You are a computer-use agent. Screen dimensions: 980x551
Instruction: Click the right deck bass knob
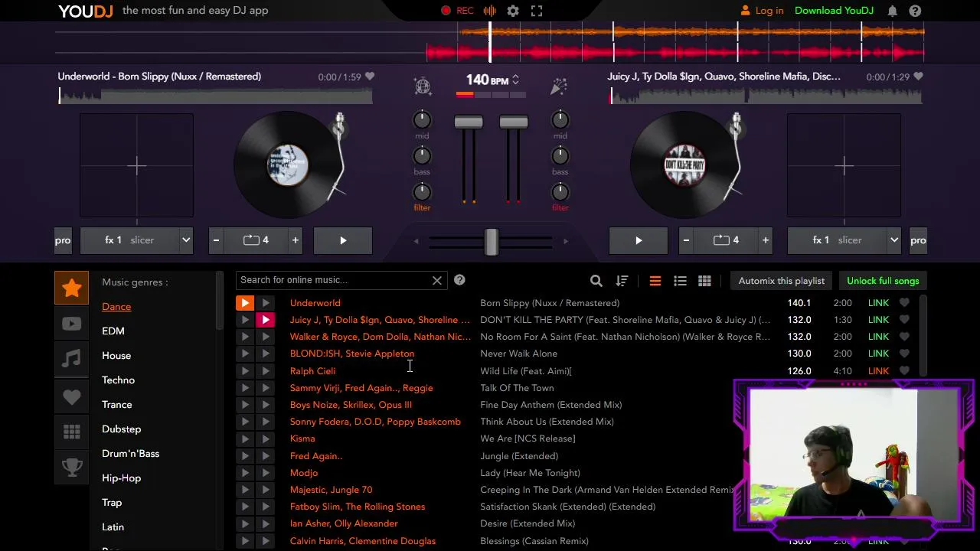click(x=560, y=156)
